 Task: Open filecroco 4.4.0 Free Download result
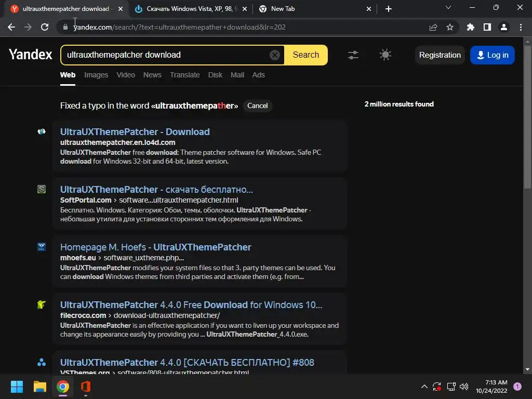pos(191,304)
